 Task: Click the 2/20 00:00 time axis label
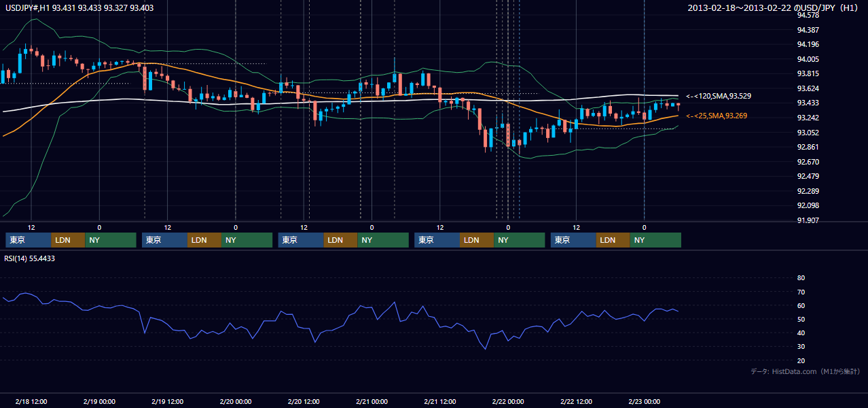coord(236,401)
